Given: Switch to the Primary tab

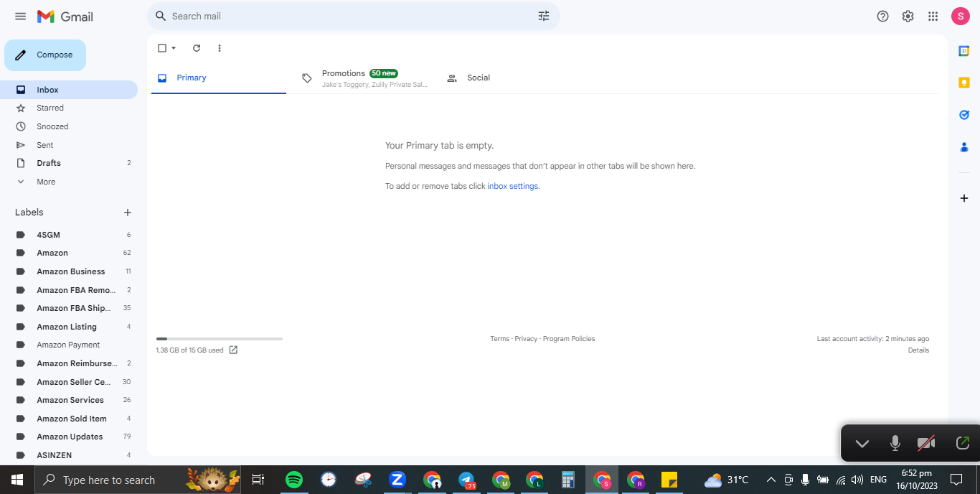Looking at the screenshot, I should point(218,78).
